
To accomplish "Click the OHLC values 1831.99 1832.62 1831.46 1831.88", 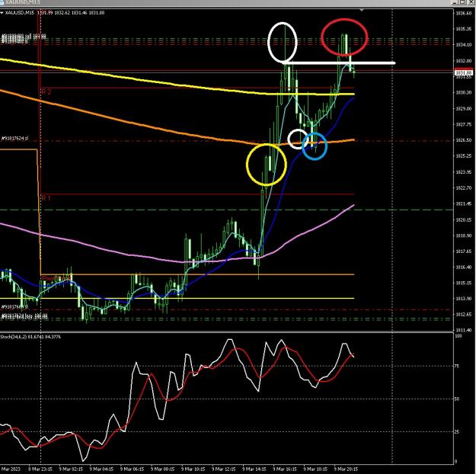I will pos(71,13).
